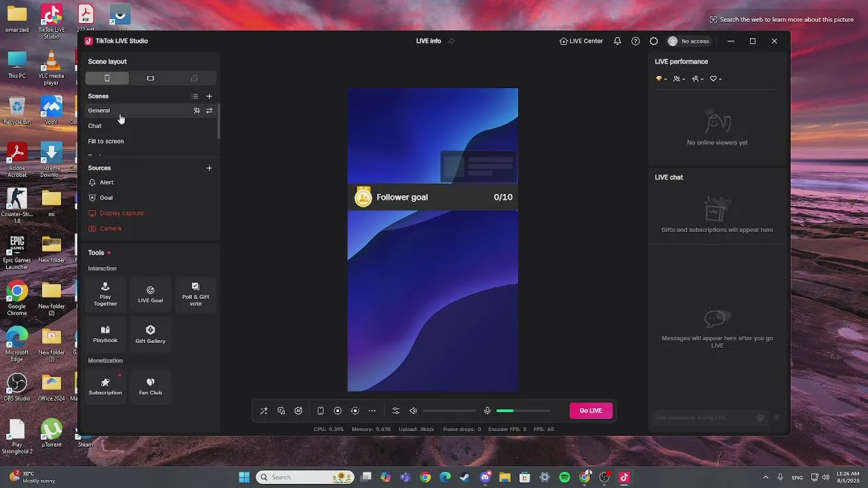The height and width of the screenshot is (488, 868).
Task: Select the landscape scene layout
Action: point(151,78)
